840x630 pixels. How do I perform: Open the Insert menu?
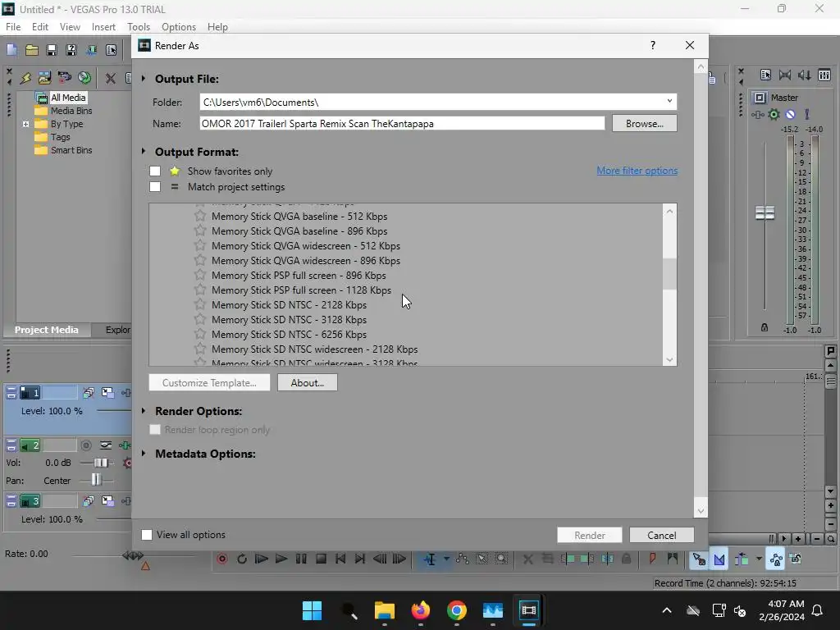tap(103, 27)
